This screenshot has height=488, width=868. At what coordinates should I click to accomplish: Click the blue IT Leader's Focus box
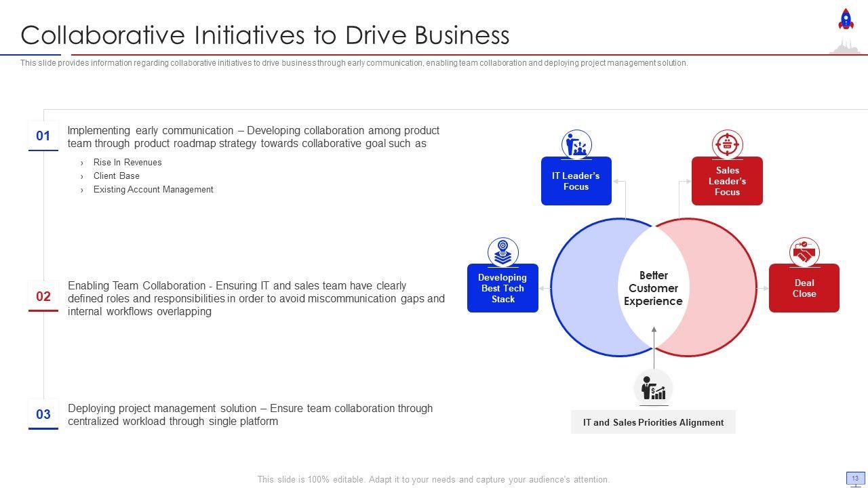click(576, 181)
